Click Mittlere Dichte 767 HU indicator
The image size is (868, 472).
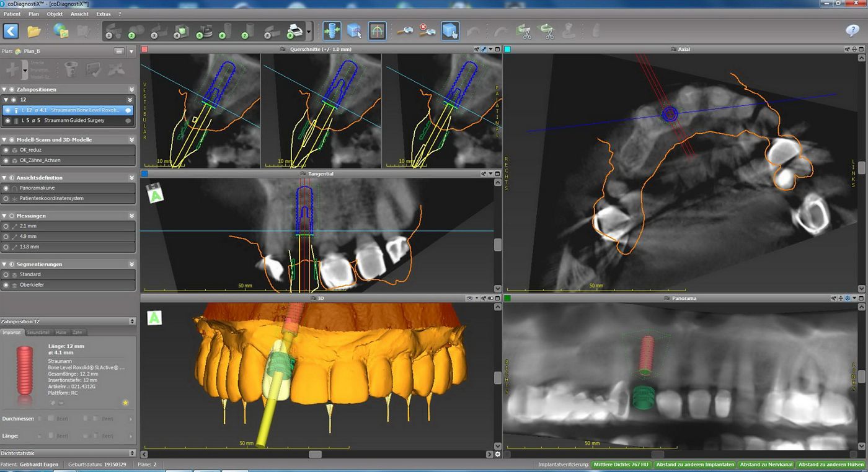coord(621,465)
